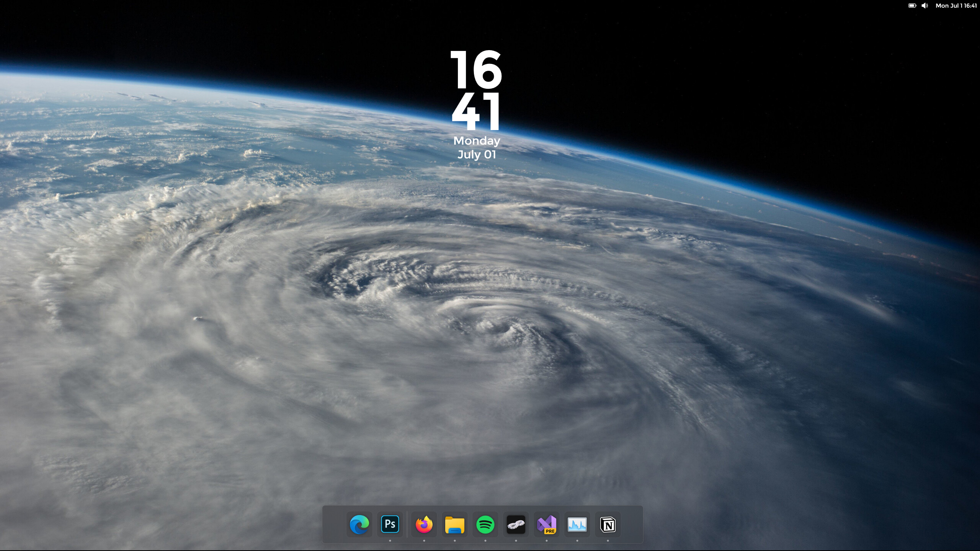The image size is (980, 551).
Task: Click the 'Monday' label on the clock widget
Action: [476, 141]
